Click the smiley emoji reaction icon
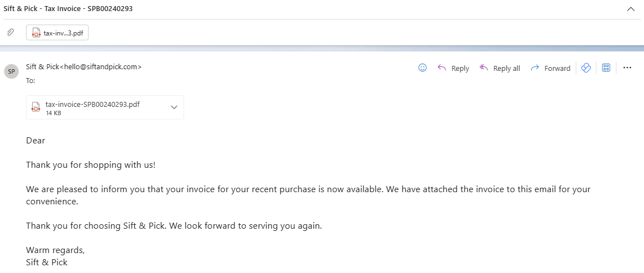Image resolution: width=644 pixels, height=273 pixels. point(422,68)
